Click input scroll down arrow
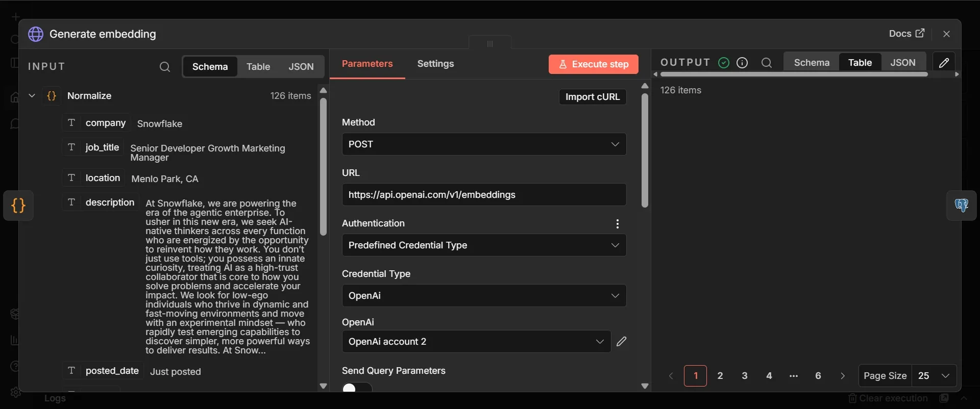 (x=323, y=386)
